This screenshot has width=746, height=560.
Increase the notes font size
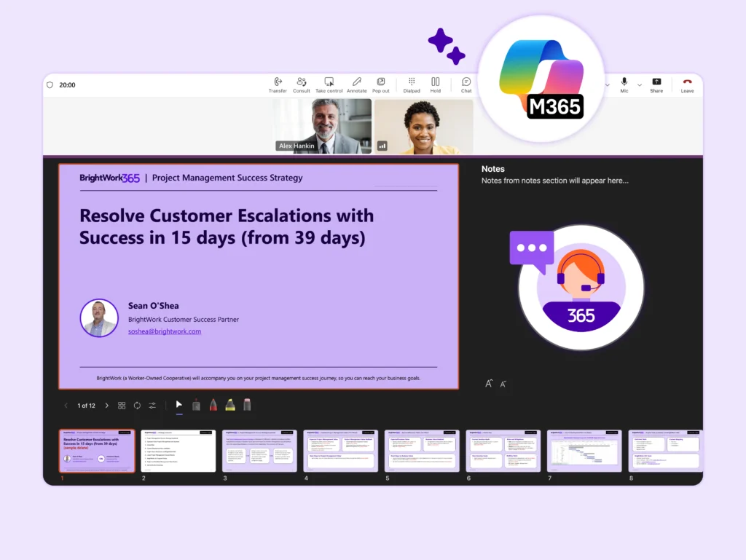[x=489, y=383]
